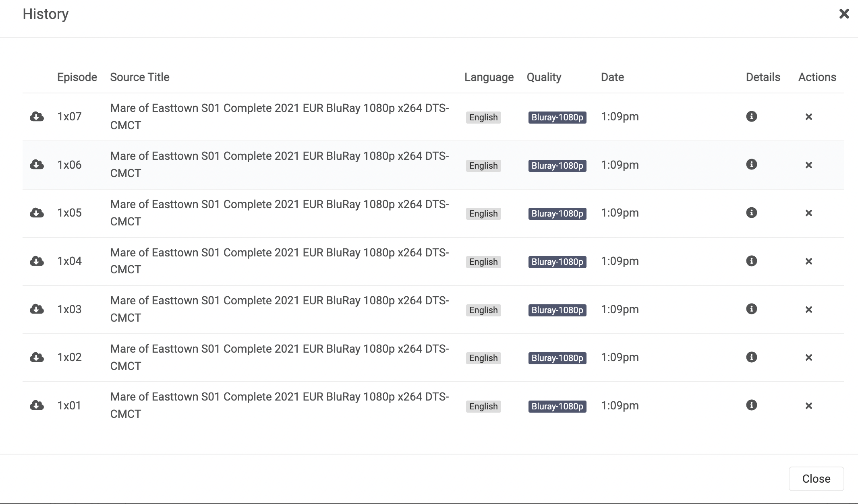
Task: Sort by the Episode column
Action: 77,77
